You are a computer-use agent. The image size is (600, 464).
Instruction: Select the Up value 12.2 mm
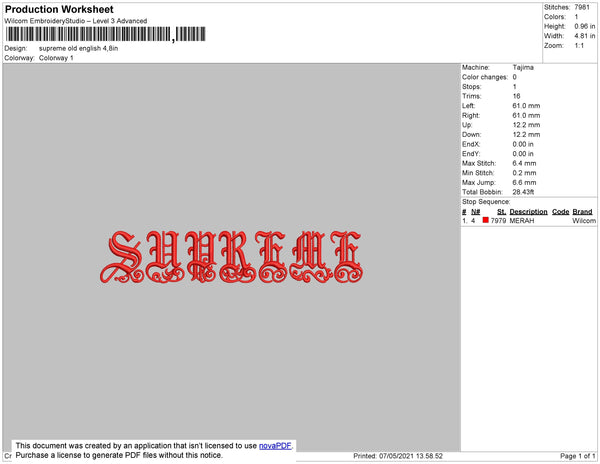coord(526,125)
